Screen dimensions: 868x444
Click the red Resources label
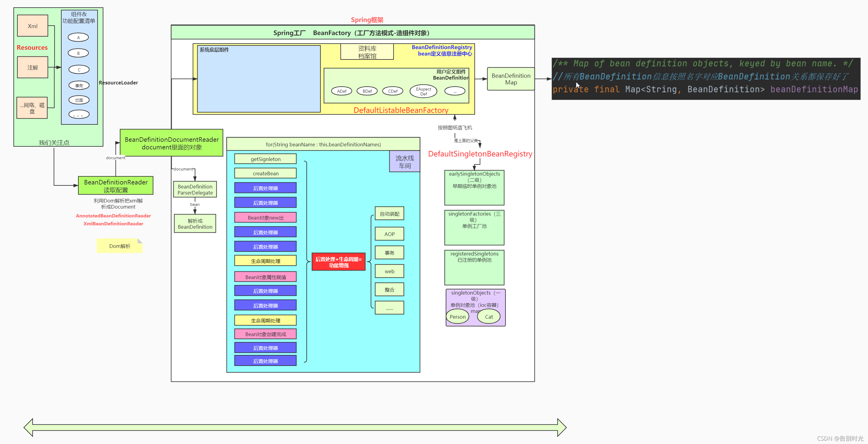tap(32, 48)
